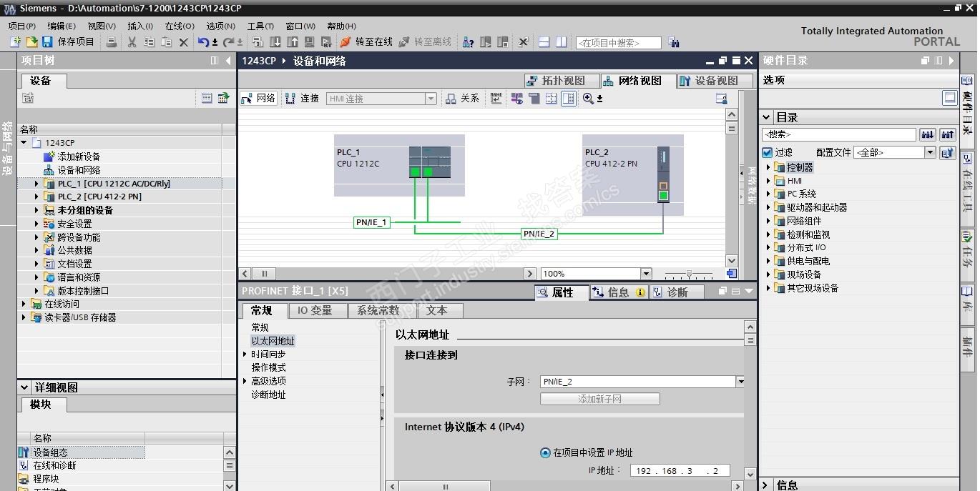Open existing project toolbar icon
This screenshot has height=491, width=980.
click(31, 42)
